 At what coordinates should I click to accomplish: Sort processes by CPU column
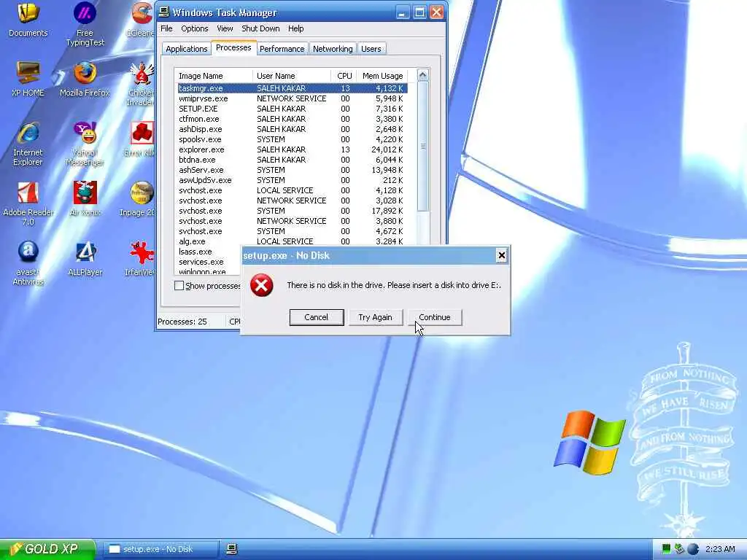point(344,76)
